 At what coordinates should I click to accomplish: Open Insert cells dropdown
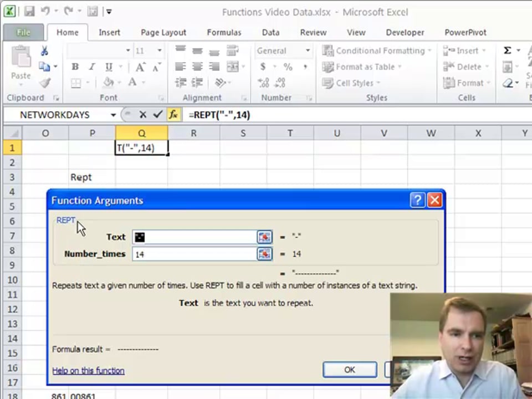click(x=466, y=50)
